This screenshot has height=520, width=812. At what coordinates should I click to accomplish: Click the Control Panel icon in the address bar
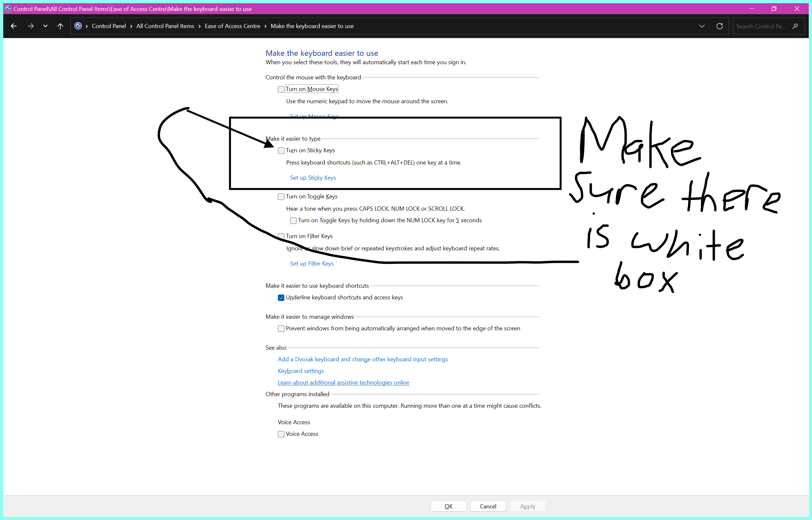coord(78,26)
